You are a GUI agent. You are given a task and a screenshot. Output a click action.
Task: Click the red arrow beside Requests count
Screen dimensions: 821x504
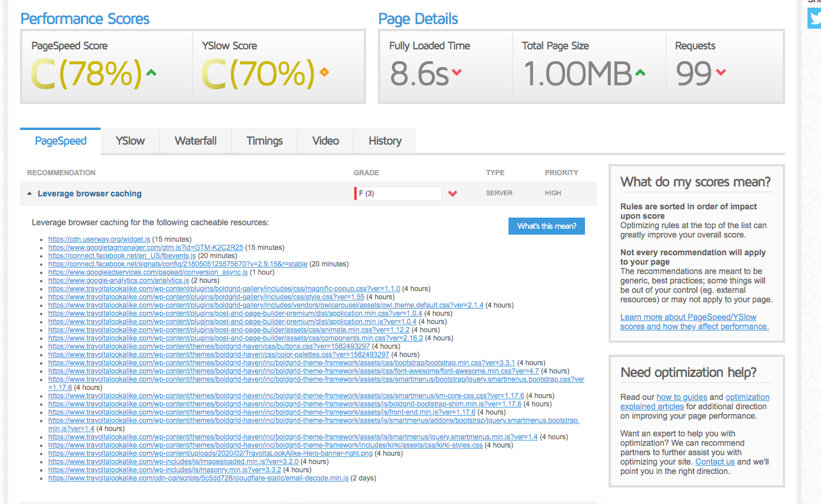pos(721,72)
